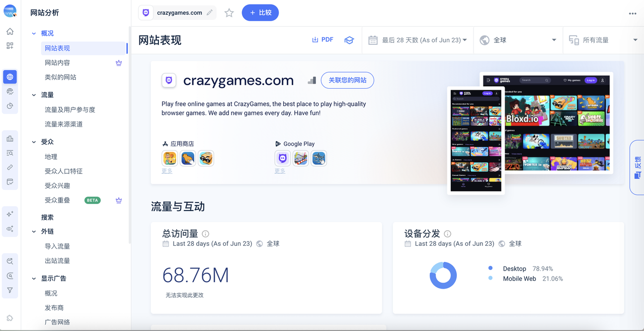Expand the 所有流量 traffic type dropdown
The height and width of the screenshot is (331, 644).
click(603, 40)
